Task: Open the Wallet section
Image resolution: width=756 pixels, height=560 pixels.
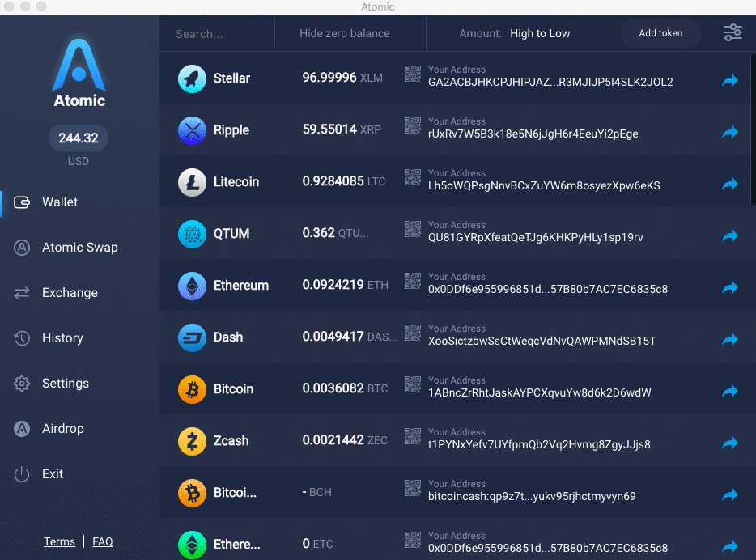Action: click(x=59, y=202)
